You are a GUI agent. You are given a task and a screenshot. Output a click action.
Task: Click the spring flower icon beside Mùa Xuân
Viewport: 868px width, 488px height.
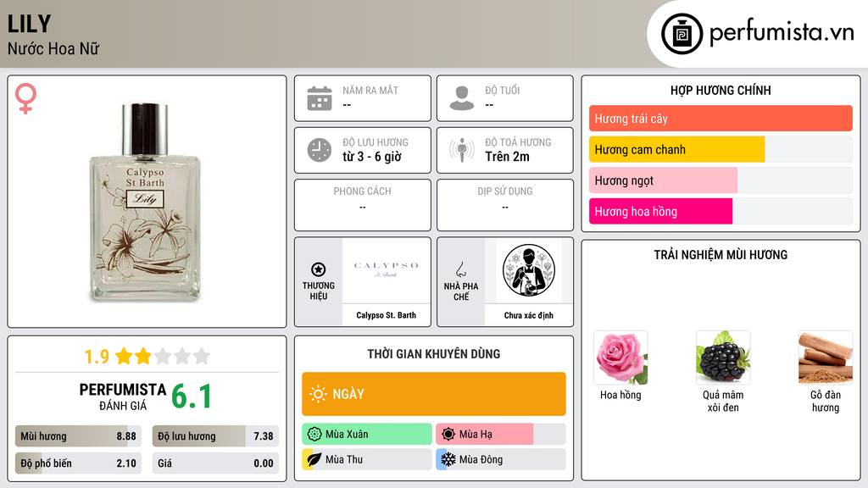(314, 435)
